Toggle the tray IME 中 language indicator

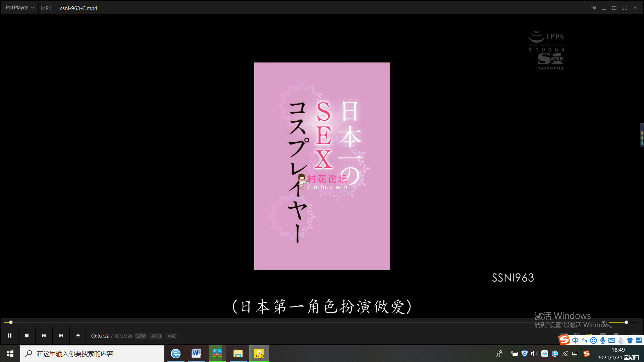click(575, 354)
